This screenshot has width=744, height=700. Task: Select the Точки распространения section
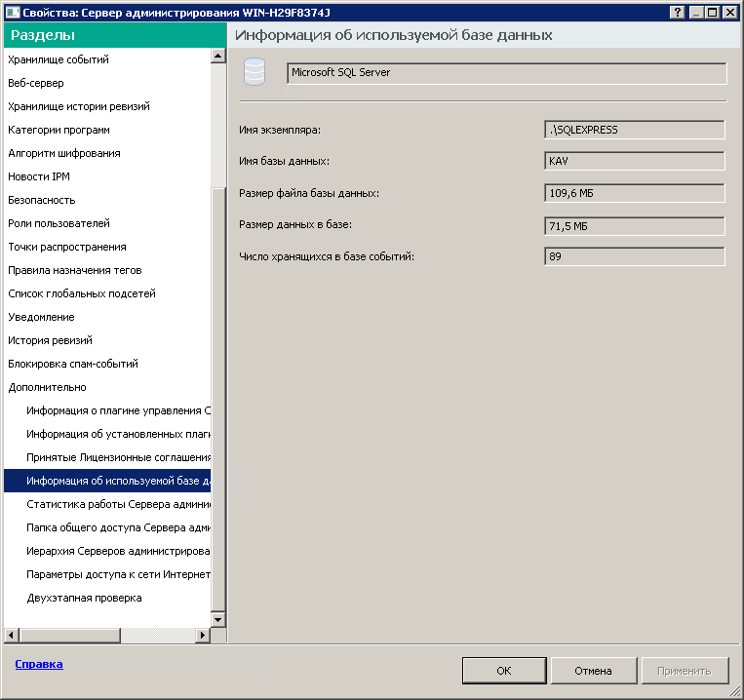coord(66,247)
